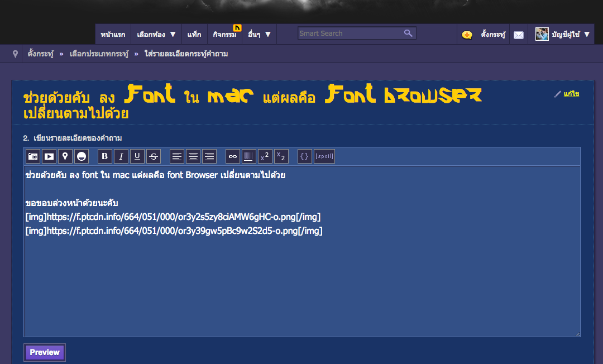Screen dimensions: 603x364
Task: Click the yellow speech bubble plus icon
Action: [467, 35]
